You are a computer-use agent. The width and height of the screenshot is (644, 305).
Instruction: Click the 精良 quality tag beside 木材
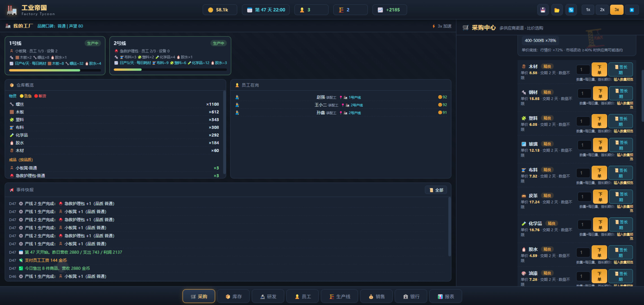[x=547, y=66]
